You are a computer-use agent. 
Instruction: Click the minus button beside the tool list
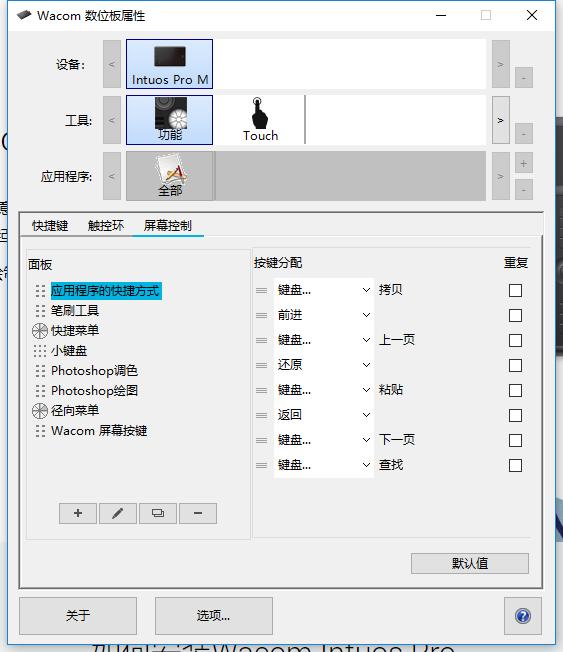pos(523,134)
